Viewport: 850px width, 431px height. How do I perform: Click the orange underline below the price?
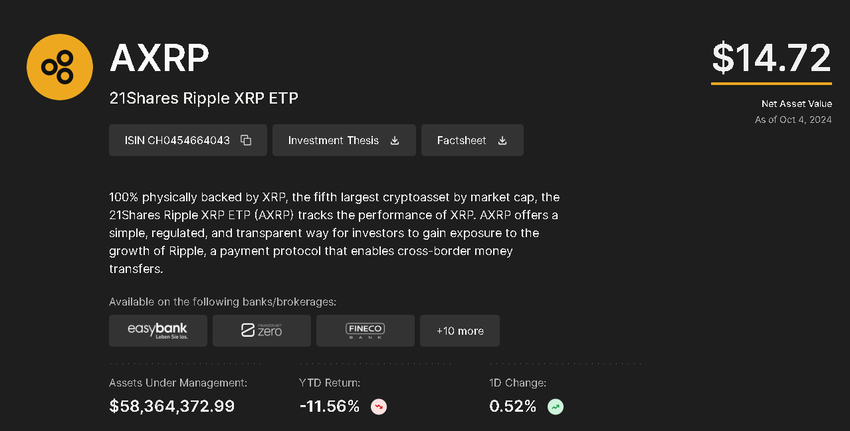click(771, 83)
